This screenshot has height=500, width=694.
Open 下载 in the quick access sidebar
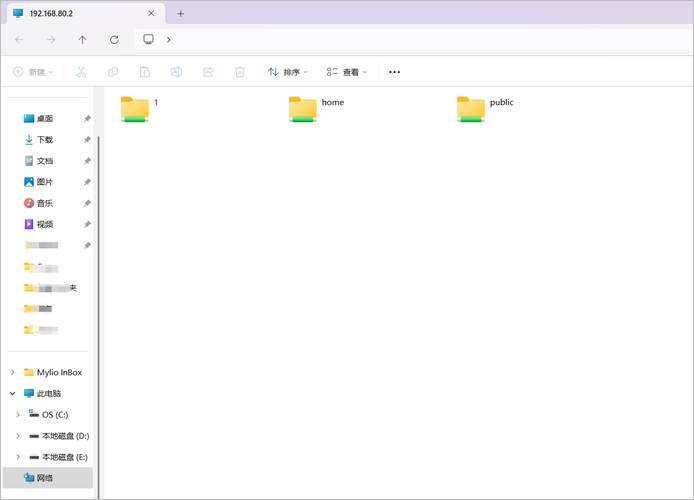pyautogui.click(x=44, y=140)
